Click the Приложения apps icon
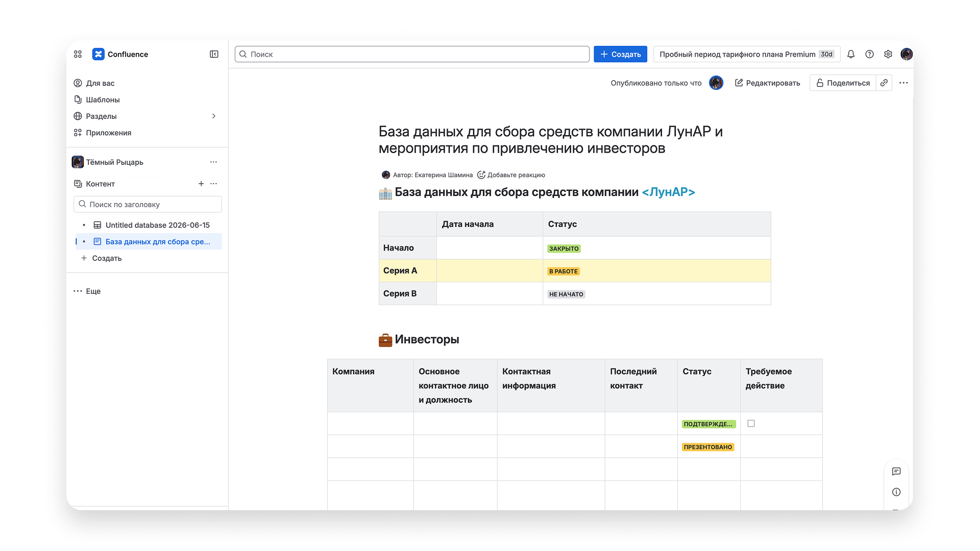This screenshot has height=551, width=980. tap(78, 133)
